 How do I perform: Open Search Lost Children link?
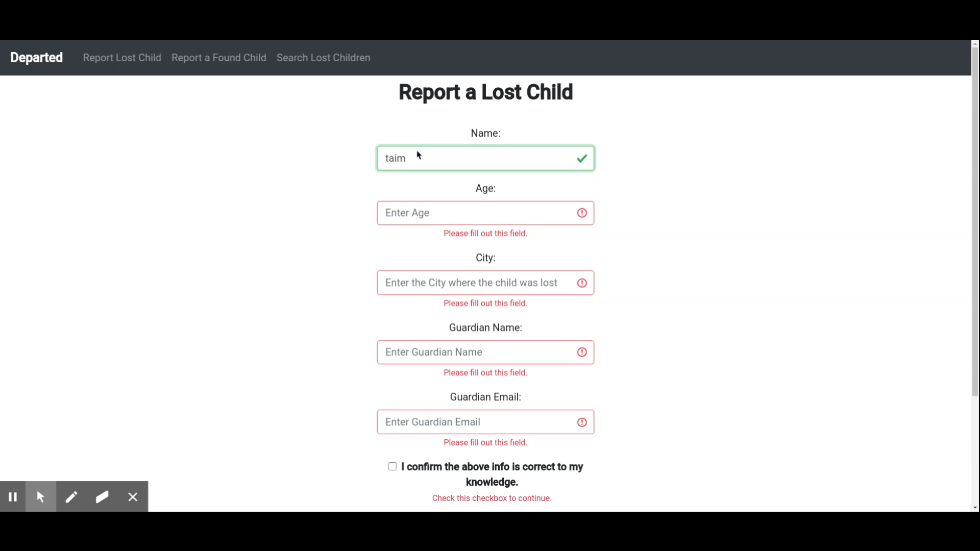coord(323,58)
